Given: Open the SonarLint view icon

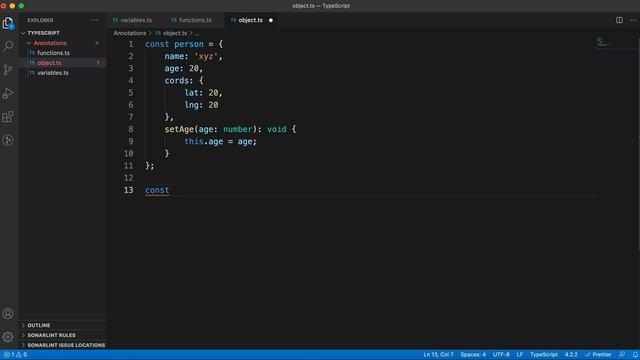Looking at the screenshot, I should (x=8, y=140).
